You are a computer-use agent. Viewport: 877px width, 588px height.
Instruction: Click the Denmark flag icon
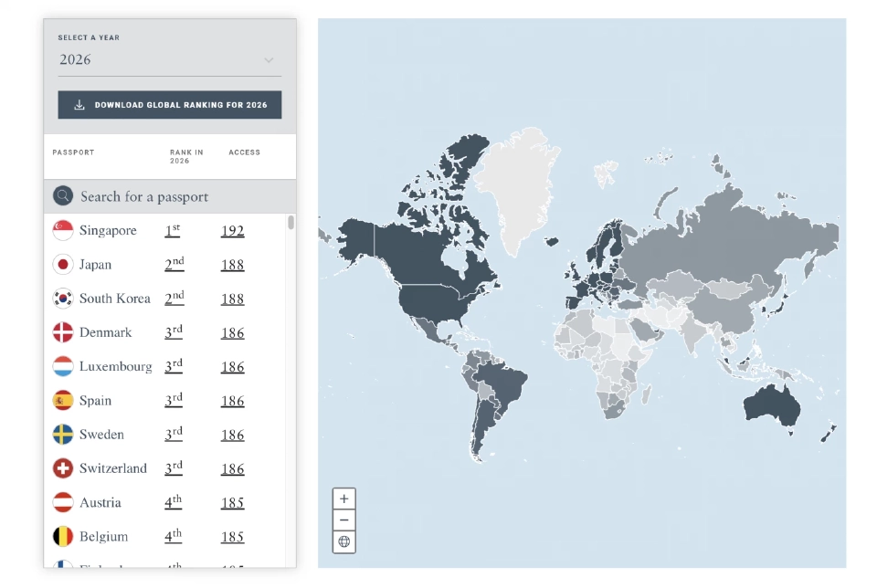coord(62,332)
